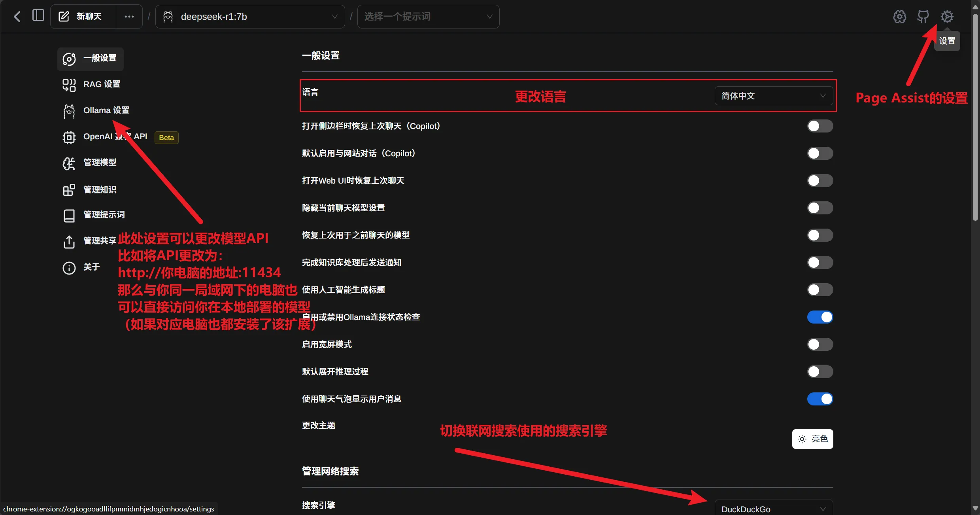Select 关于 in the sidebar
980x515 pixels.
click(91, 267)
